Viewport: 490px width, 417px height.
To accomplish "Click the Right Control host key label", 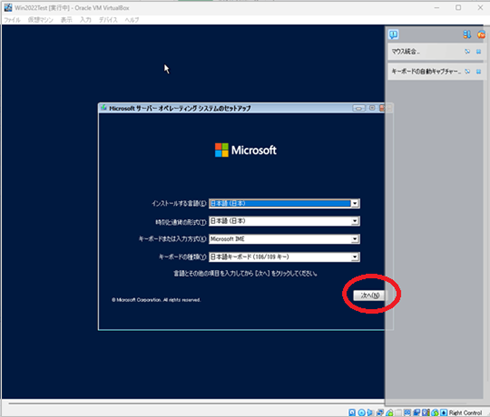I will [x=465, y=413].
